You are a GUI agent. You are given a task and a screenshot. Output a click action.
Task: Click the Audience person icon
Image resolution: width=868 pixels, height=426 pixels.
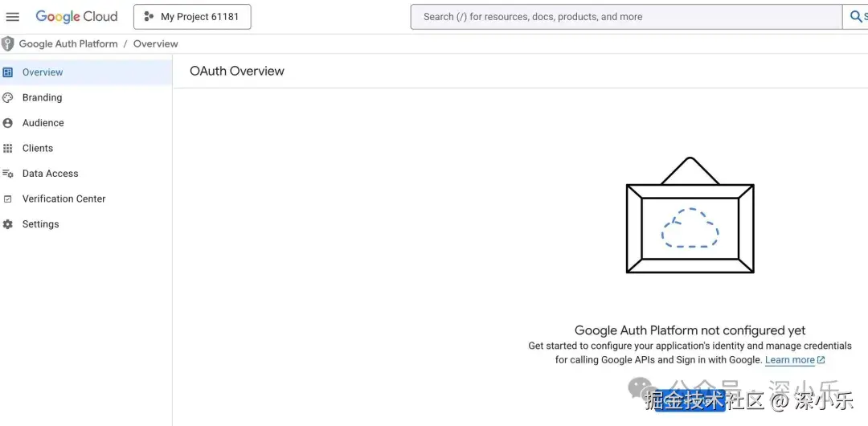click(x=8, y=123)
